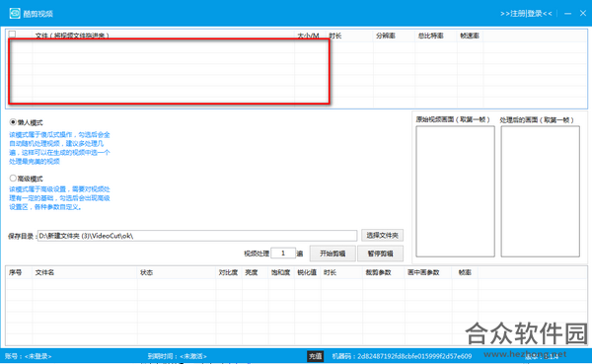Click the 分辨率 column header
Viewport: 592px width, 364px height.
point(386,36)
